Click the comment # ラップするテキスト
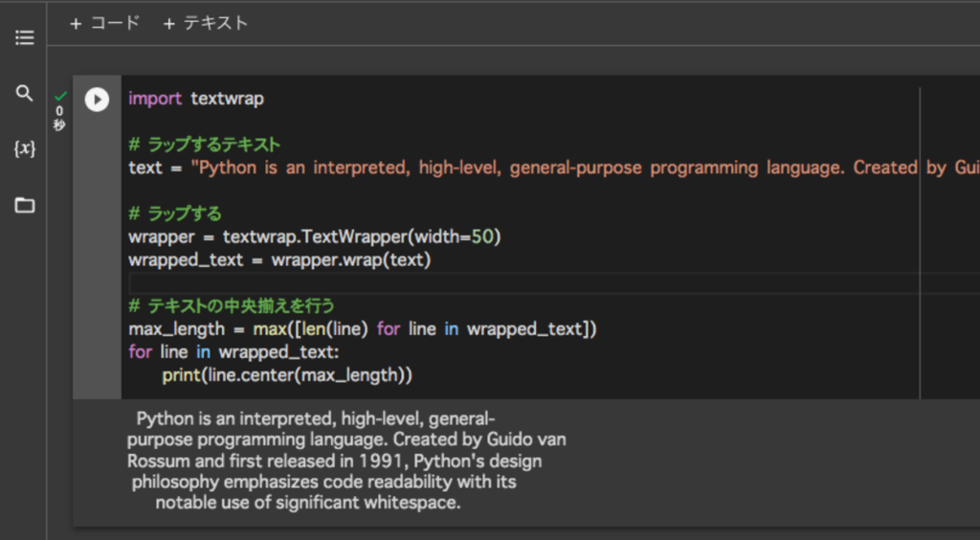Viewport: 980px width, 540px height. pos(205,145)
